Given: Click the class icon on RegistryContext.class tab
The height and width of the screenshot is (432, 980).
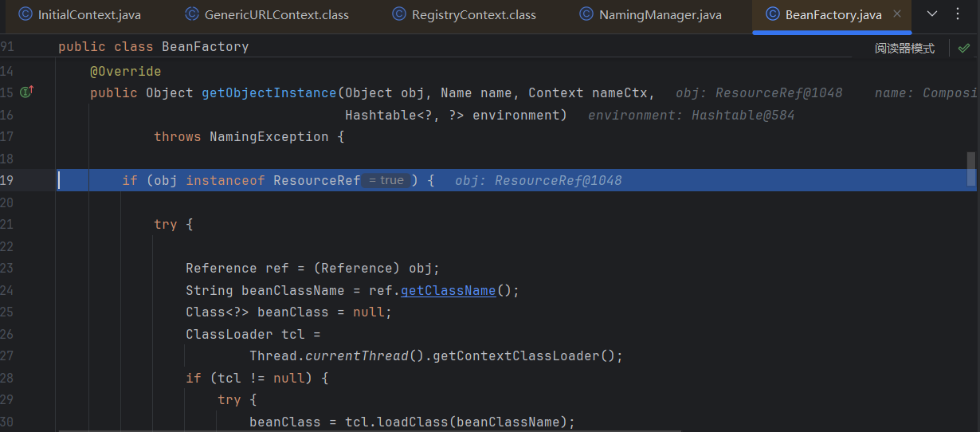Looking at the screenshot, I should (x=399, y=14).
